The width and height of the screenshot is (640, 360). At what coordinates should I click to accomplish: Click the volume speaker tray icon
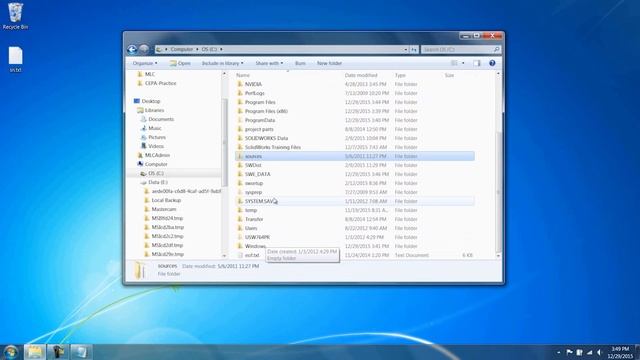[599, 352]
